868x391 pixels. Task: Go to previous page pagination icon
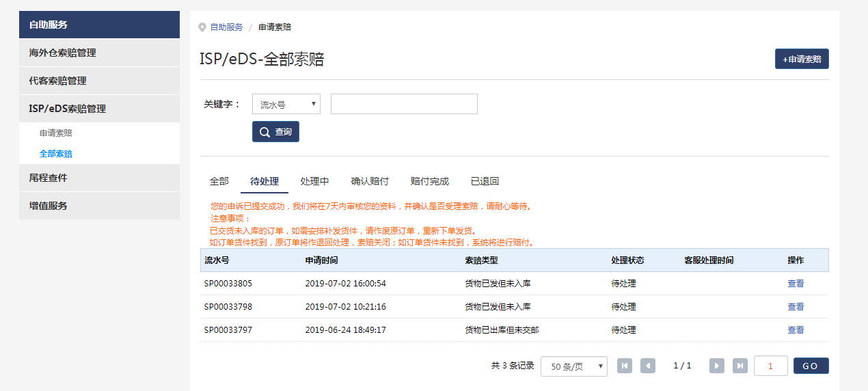pyautogui.click(x=648, y=366)
